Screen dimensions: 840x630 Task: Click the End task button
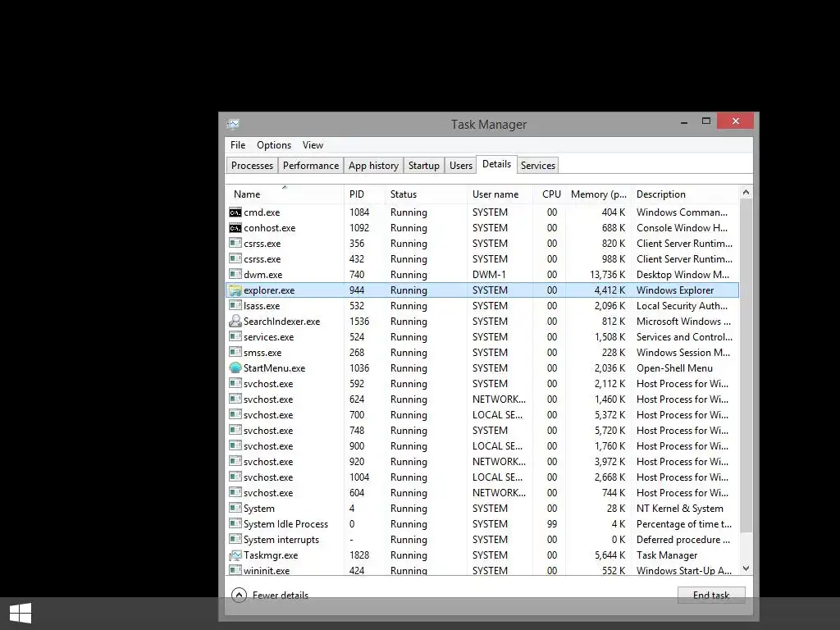[x=711, y=596]
